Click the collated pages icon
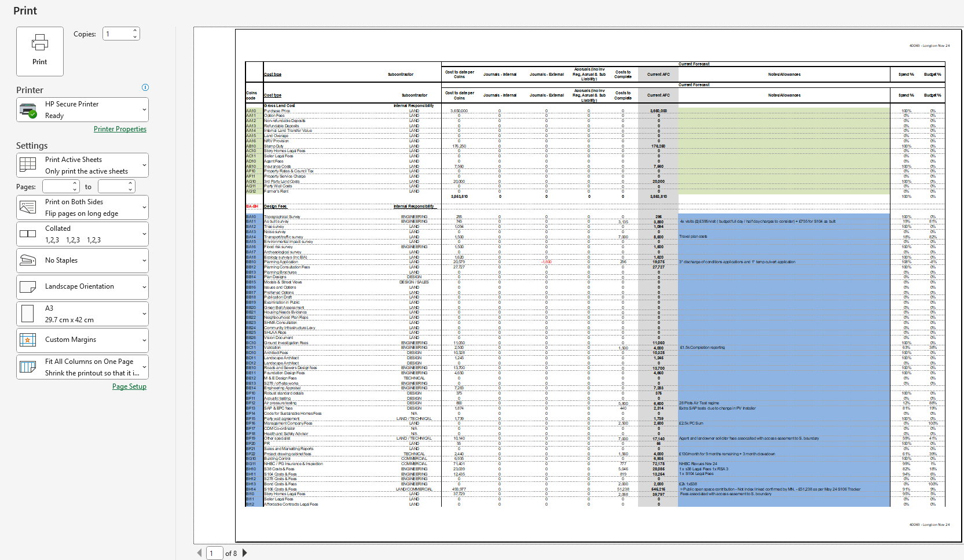Viewport: 964px width, 560px height. tap(28, 234)
